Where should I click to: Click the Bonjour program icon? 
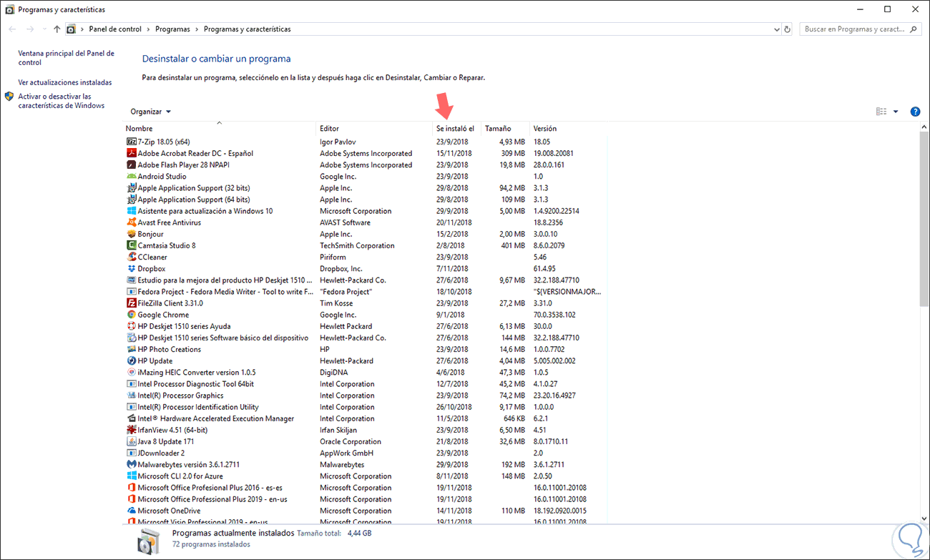[x=132, y=234]
